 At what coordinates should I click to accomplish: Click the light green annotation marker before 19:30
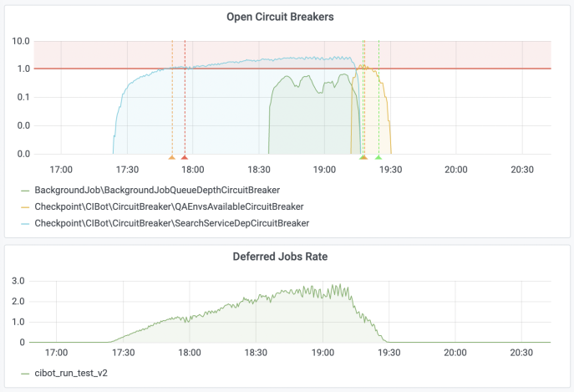[x=378, y=157]
